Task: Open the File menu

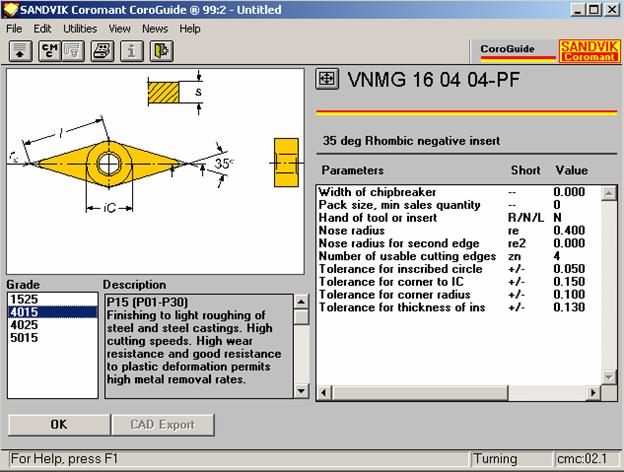Action: tap(14, 29)
